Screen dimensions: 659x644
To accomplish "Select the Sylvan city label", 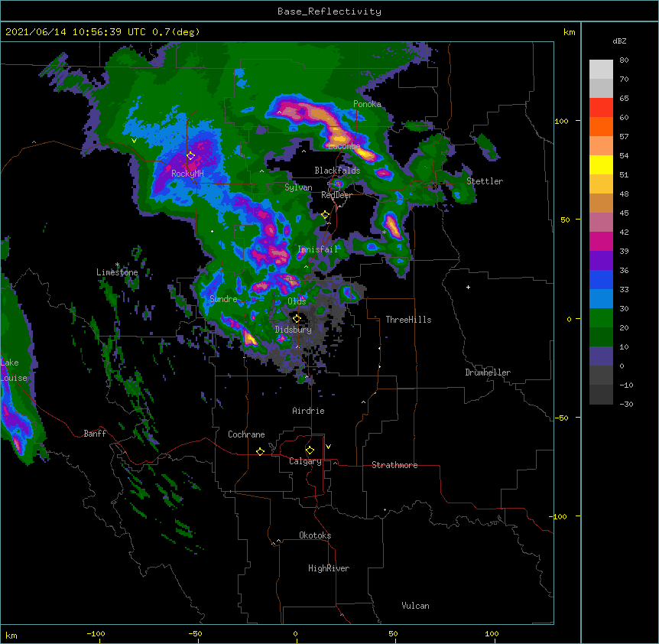I will (298, 187).
